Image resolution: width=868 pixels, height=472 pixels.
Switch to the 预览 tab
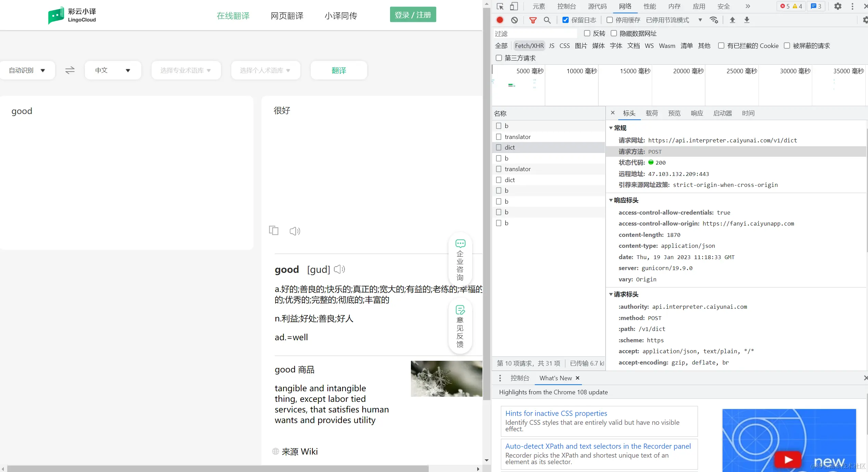(674, 113)
